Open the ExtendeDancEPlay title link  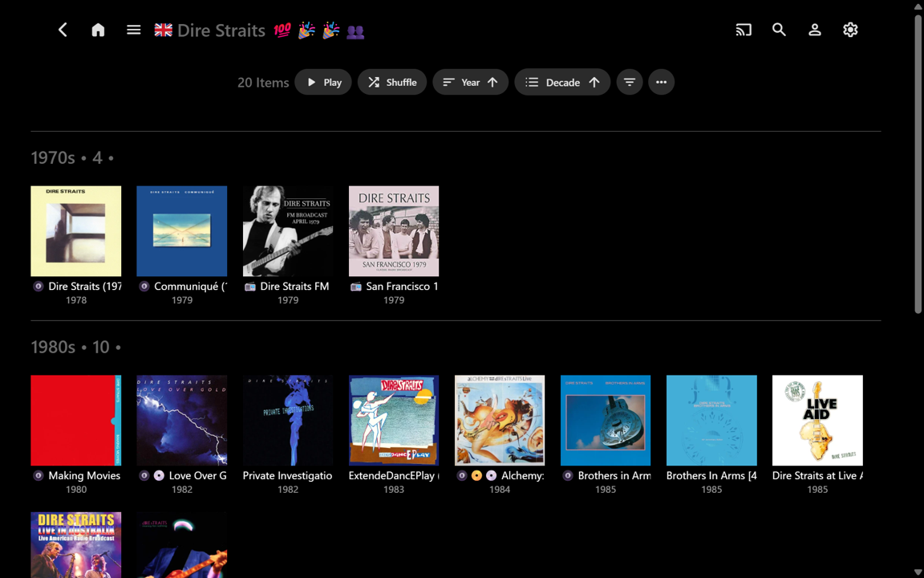(394, 476)
